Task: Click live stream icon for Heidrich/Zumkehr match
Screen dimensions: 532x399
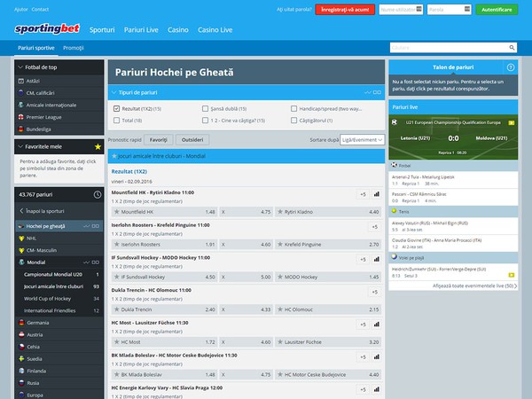Action: tap(511, 275)
